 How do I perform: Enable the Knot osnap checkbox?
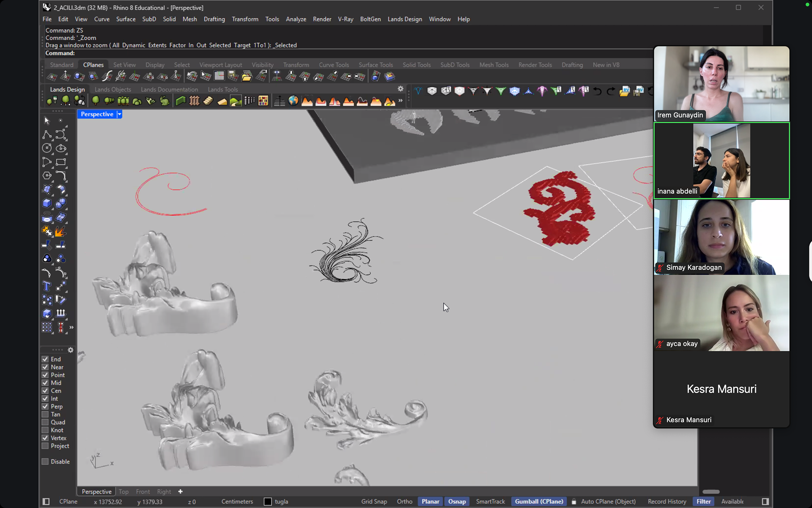pos(45,430)
